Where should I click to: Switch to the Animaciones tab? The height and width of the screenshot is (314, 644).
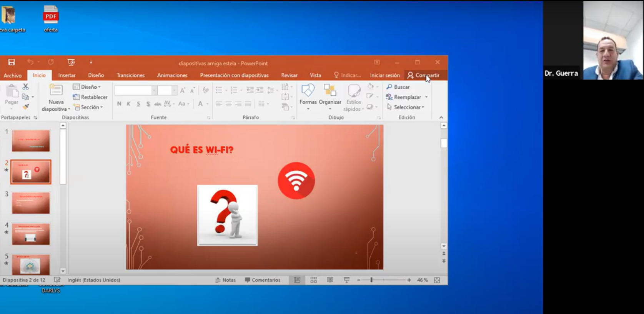coord(172,75)
